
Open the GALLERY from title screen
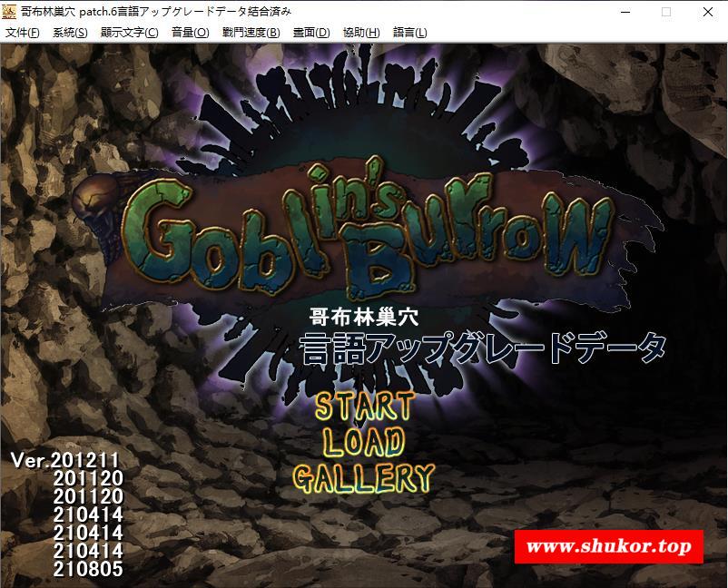pyautogui.click(x=364, y=478)
